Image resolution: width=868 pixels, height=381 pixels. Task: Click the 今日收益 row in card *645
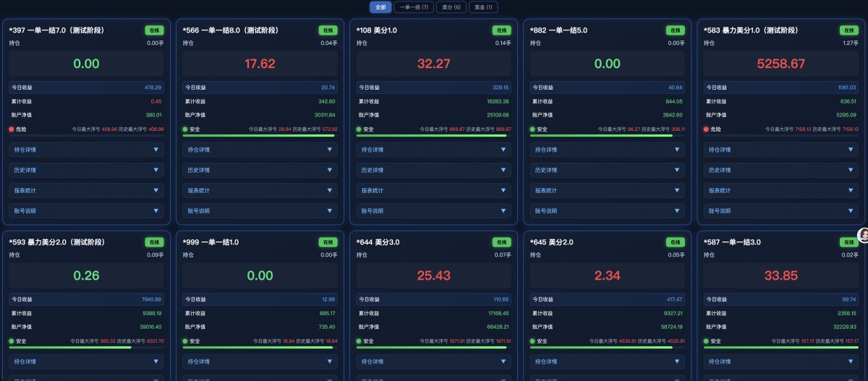[607, 299]
